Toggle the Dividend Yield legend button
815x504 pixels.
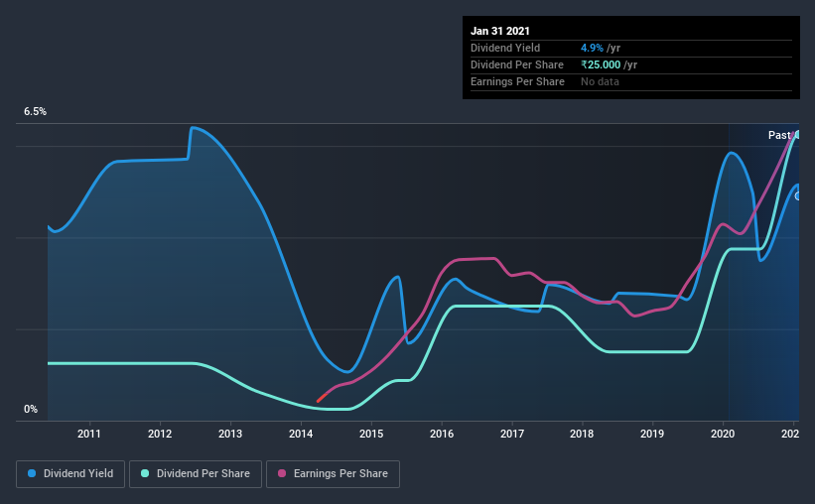[70, 474]
